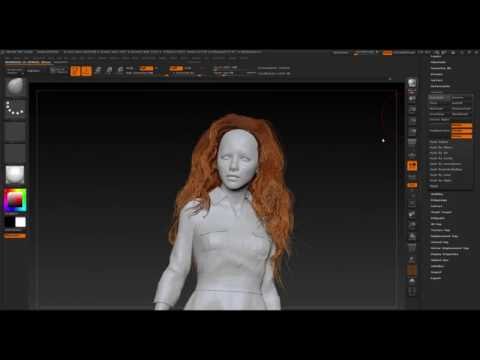
Task: Click the Frame icon on right shelf
Action: tap(412, 203)
